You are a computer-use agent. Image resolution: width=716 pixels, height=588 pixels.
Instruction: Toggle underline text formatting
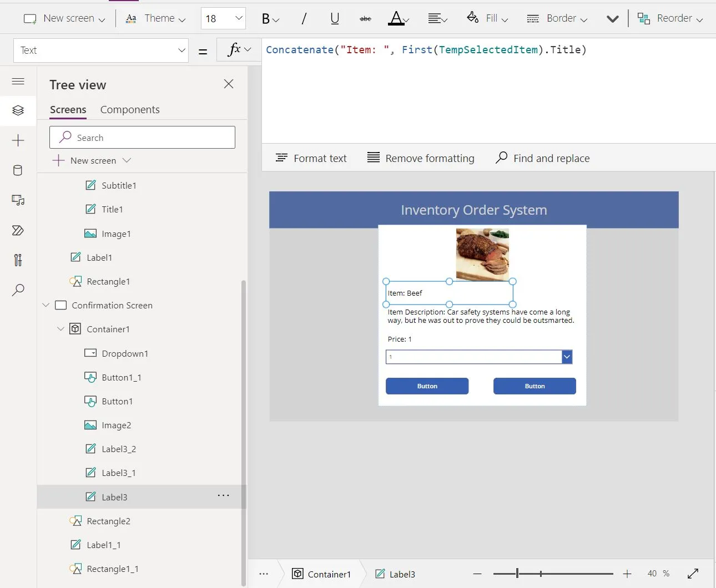(335, 19)
